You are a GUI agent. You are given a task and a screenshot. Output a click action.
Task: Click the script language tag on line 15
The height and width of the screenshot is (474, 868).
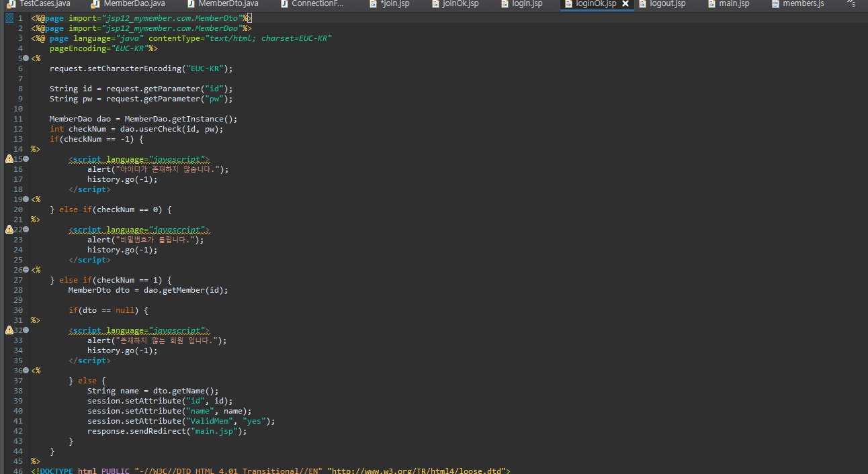139,159
